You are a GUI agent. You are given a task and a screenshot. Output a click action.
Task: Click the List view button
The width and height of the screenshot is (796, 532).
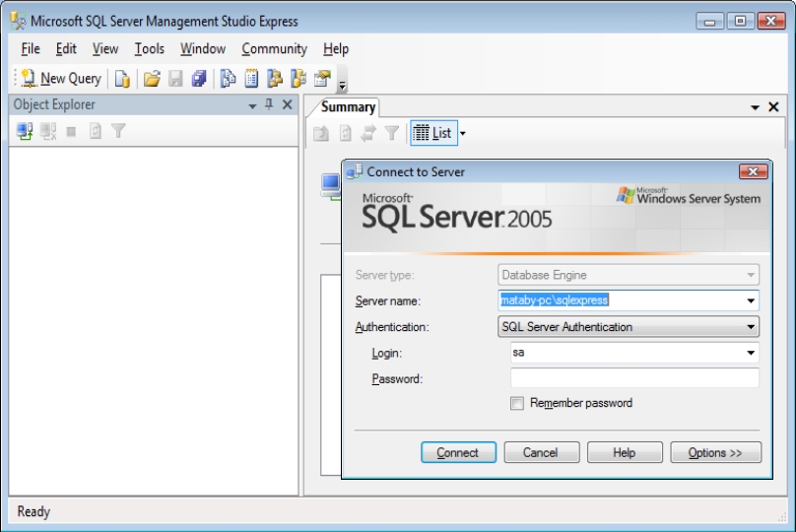point(433,133)
